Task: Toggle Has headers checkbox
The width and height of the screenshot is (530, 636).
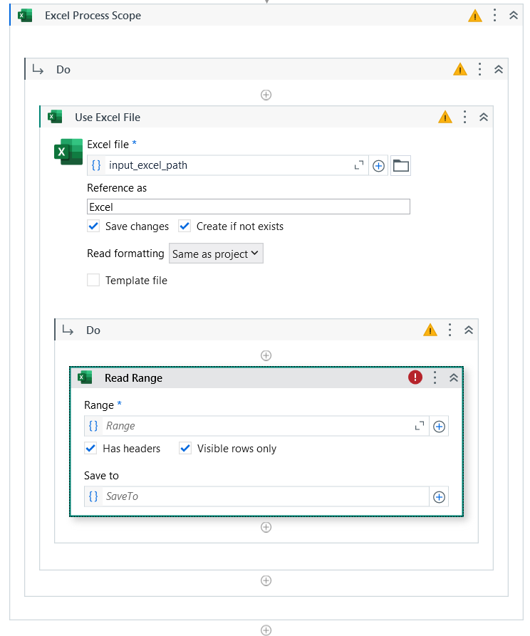Action: (90, 448)
